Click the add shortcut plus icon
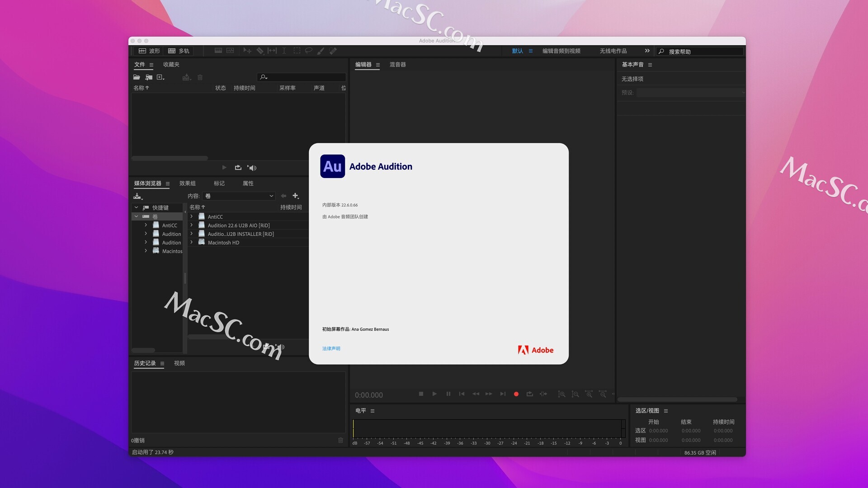This screenshot has height=488, width=868. 296,196
